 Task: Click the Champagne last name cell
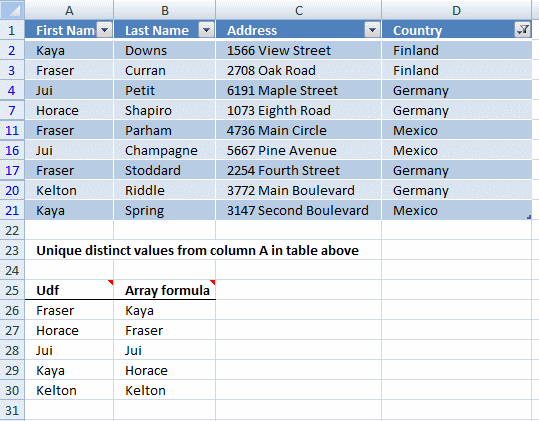165,151
